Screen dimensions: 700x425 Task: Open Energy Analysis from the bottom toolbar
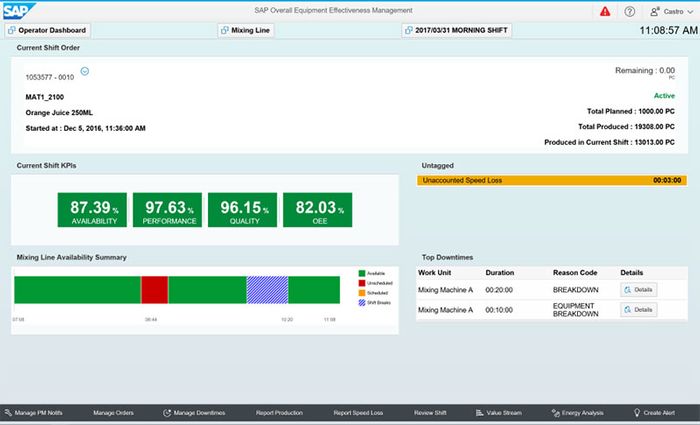click(577, 413)
